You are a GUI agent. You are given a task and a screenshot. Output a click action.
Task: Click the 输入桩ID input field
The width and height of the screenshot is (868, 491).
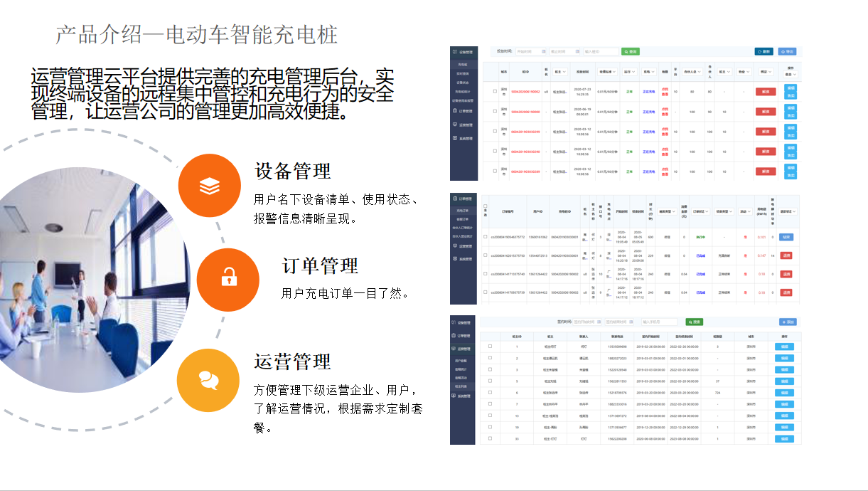[x=601, y=52]
